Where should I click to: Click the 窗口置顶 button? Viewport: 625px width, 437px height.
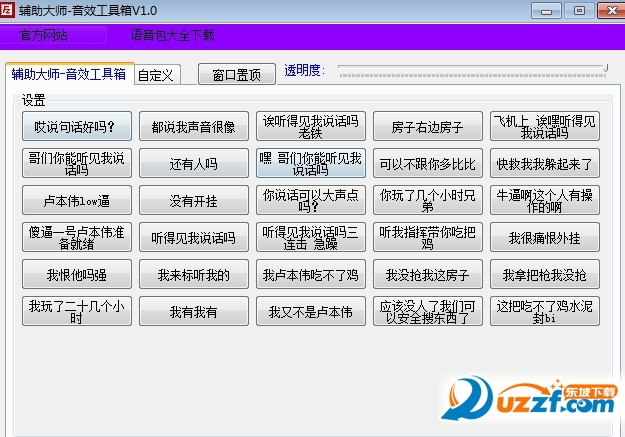(x=237, y=74)
